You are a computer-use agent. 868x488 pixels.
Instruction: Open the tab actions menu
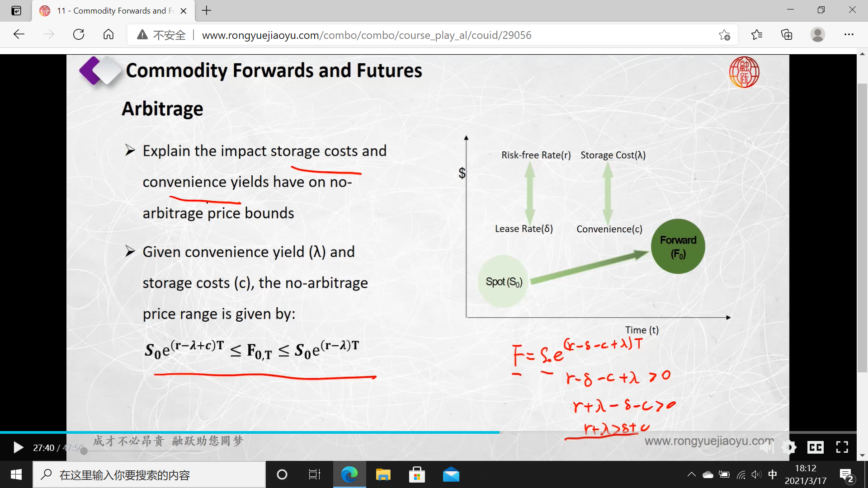tap(16, 10)
